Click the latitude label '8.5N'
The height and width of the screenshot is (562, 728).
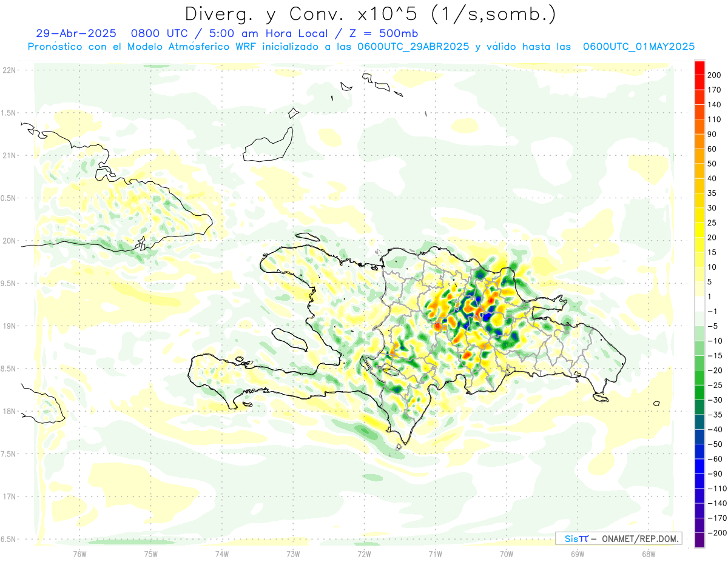(x=9, y=369)
